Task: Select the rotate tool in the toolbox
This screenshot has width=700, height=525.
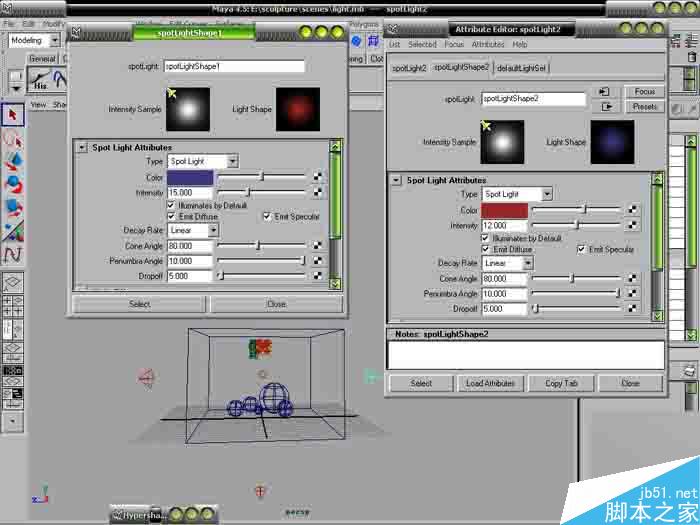Action: (x=12, y=184)
